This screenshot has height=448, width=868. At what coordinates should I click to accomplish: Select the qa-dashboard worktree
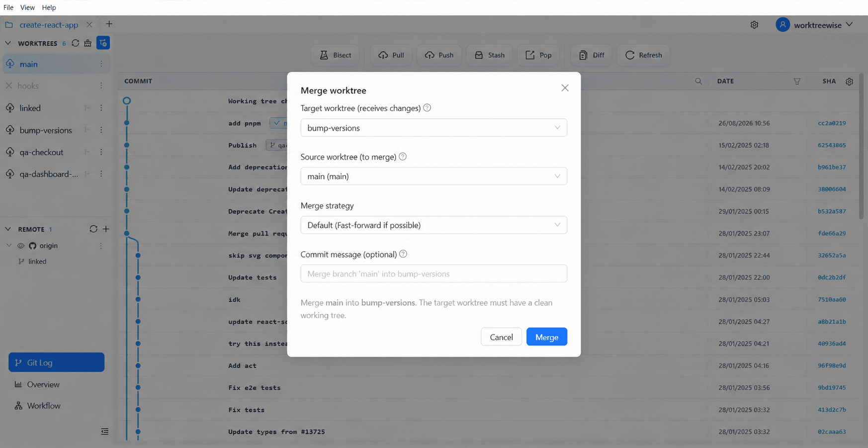[x=49, y=174]
